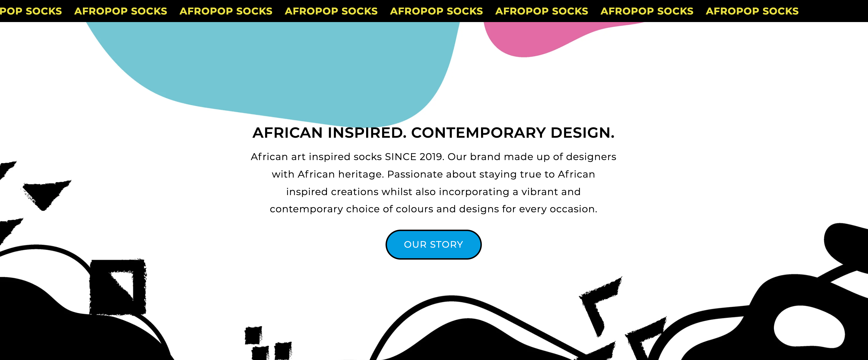This screenshot has height=360, width=868.
Task: Click the word "CONTEMPORARY" in the heading
Action: pos(478,133)
